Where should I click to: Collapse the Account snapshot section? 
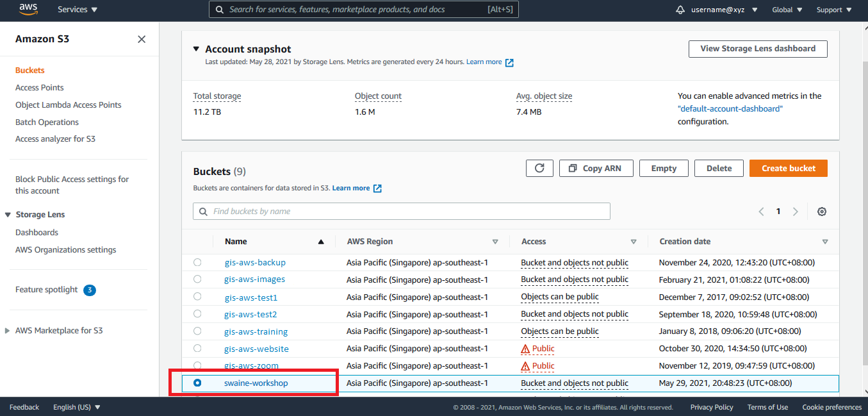click(196, 49)
